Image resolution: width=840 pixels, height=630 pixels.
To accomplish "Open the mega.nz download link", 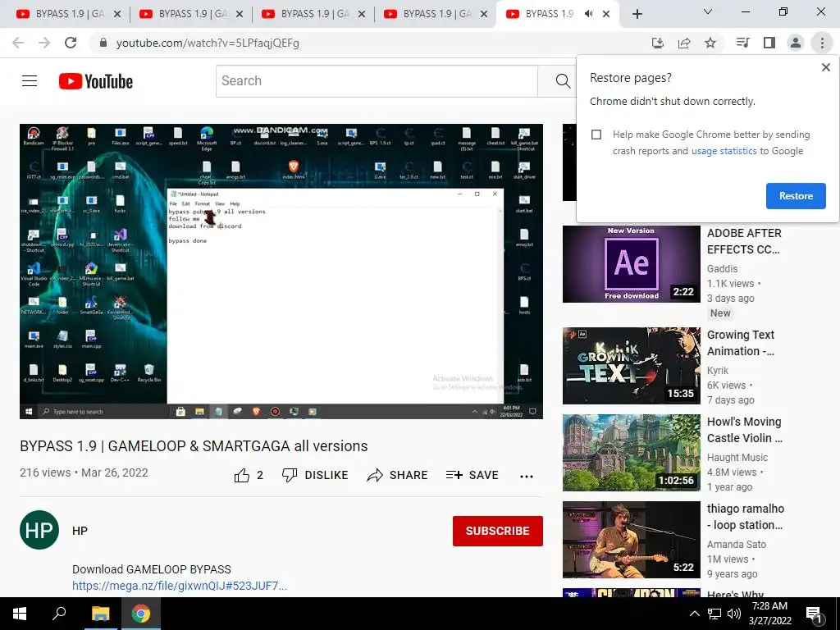I will (180, 586).
